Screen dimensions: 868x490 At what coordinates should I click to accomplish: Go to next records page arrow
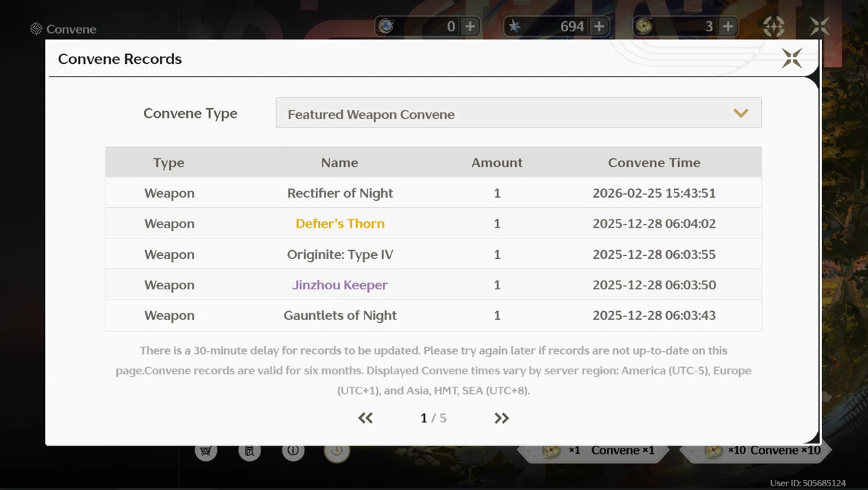pyautogui.click(x=501, y=418)
